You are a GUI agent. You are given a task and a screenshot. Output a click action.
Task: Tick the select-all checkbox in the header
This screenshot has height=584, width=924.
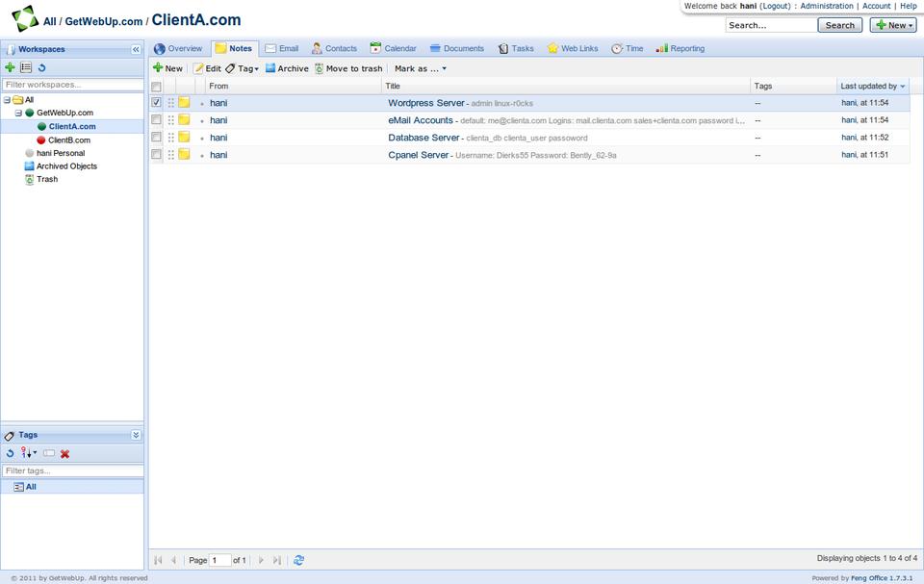coord(156,87)
